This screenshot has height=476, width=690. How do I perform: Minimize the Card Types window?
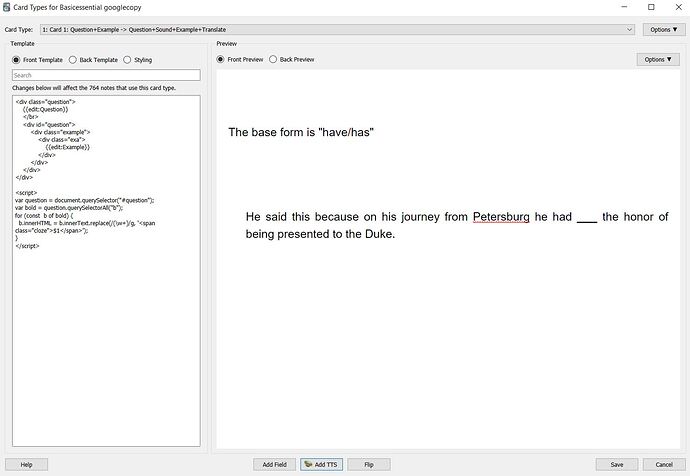click(x=624, y=7)
